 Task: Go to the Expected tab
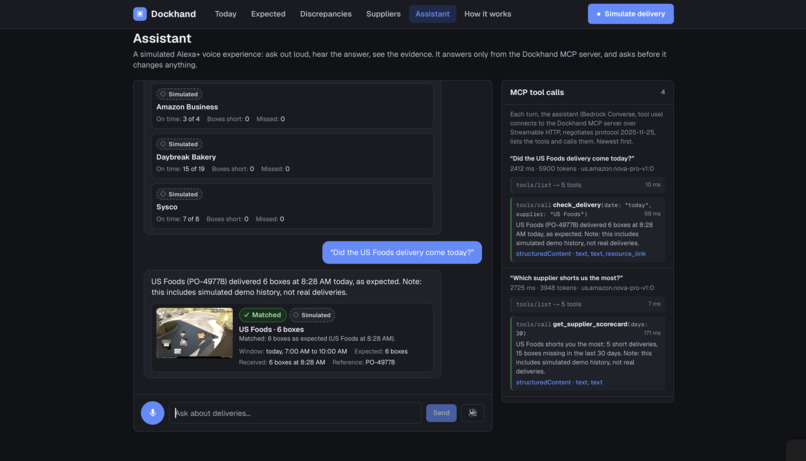[268, 14]
